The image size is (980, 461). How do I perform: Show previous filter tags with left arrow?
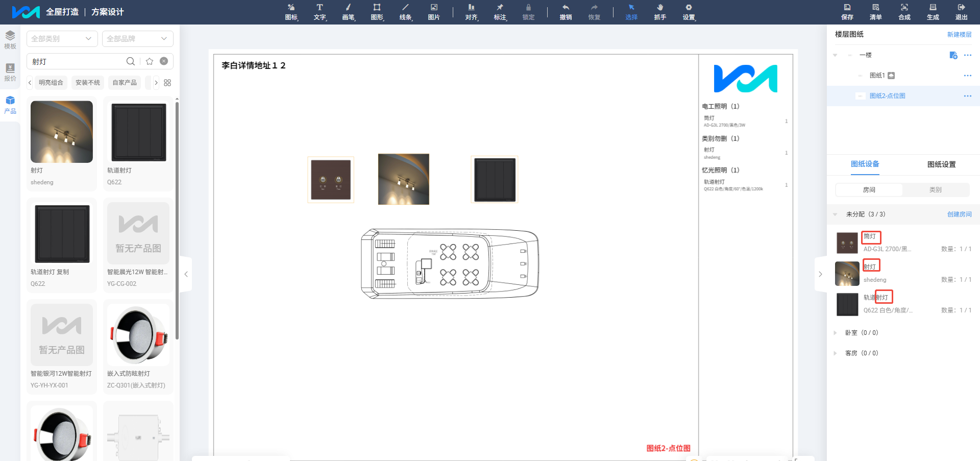[x=30, y=83]
